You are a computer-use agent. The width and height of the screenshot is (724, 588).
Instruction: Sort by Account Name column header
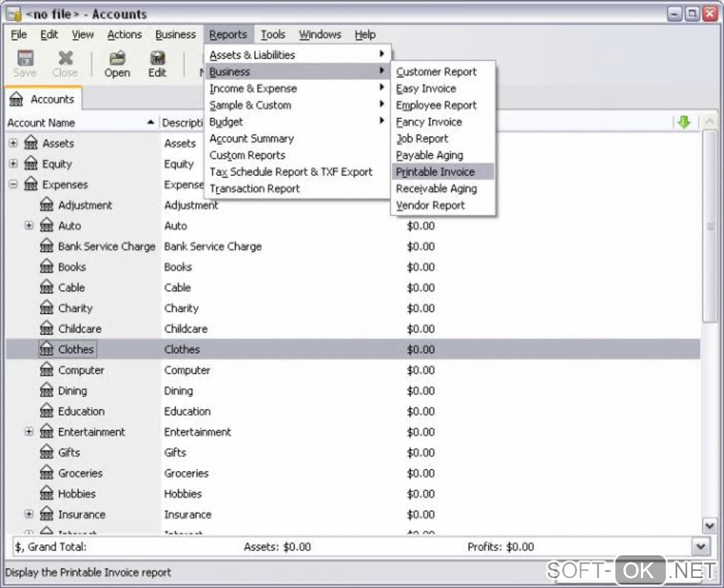pyautogui.click(x=81, y=123)
